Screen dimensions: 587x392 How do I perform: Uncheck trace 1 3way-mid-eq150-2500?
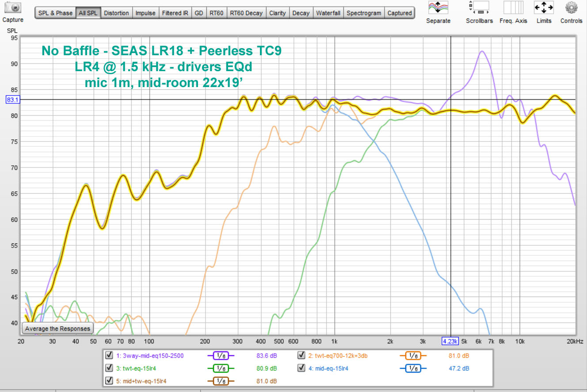[x=109, y=355]
